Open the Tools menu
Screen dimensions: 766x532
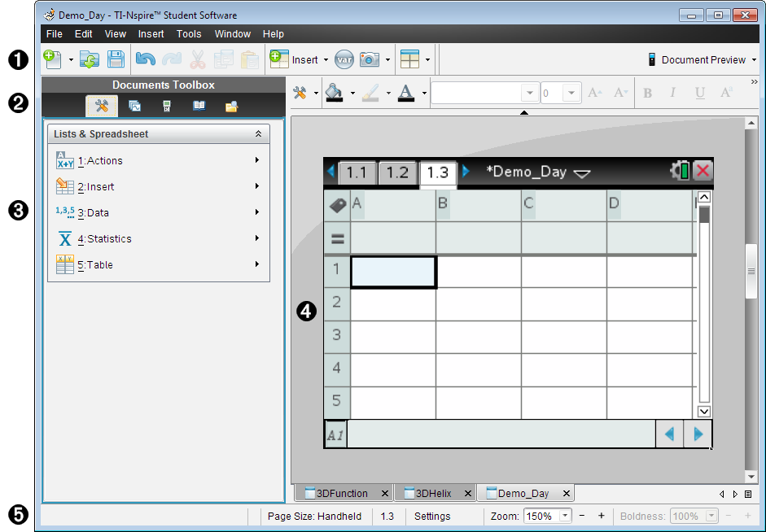click(189, 33)
